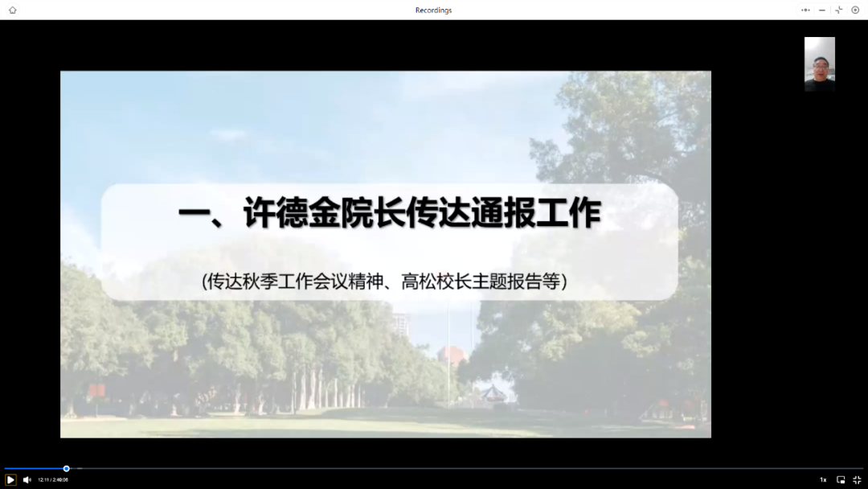Open the three-dot more options menu
Viewport: 868px width, 489px height.
coord(805,10)
